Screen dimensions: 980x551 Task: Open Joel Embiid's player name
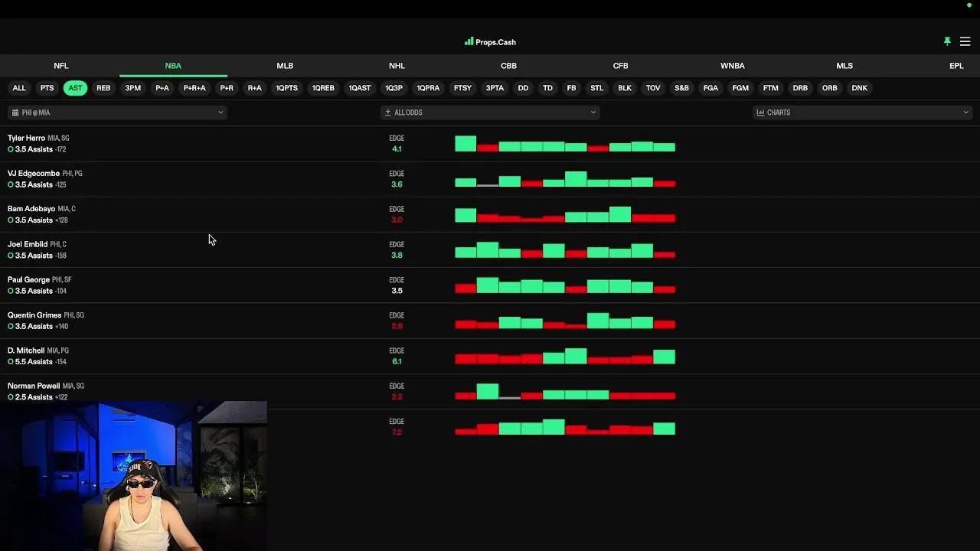click(x=28, y=244)
